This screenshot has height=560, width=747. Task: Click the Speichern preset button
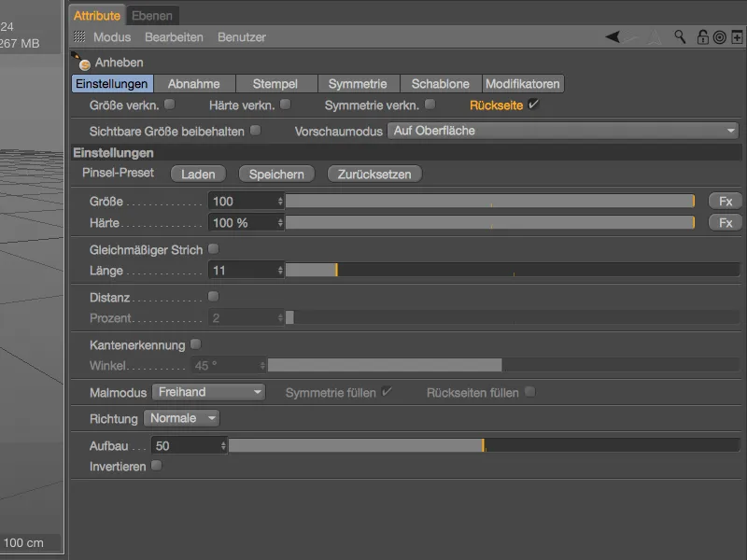coord(276,175)
